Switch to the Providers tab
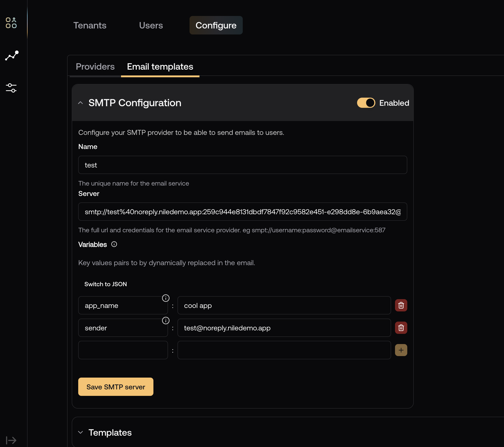 pyautogui.click(x=95, y=67)
